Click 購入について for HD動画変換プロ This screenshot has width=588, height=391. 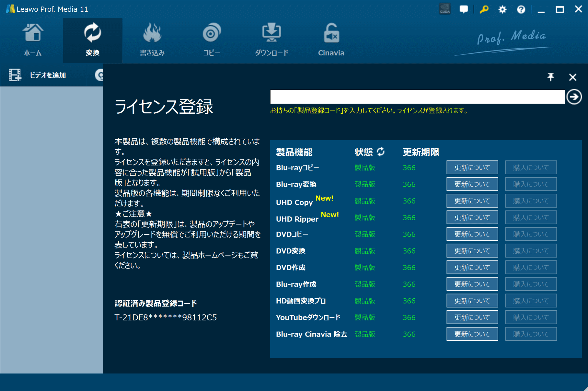coord(531,301)
